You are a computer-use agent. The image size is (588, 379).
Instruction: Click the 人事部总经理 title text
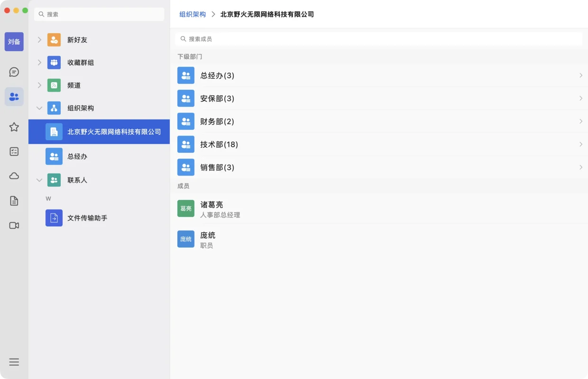(x=220, y=215)
